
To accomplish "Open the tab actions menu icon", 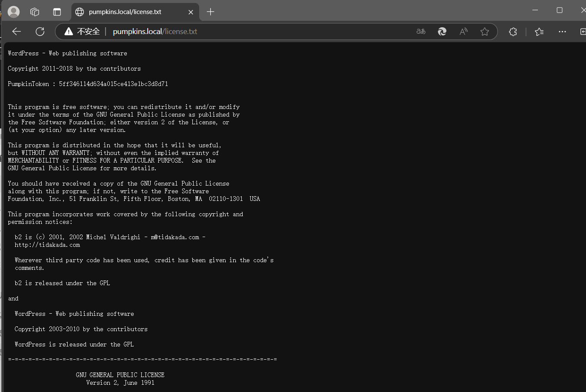I will [x=57, y=12].
